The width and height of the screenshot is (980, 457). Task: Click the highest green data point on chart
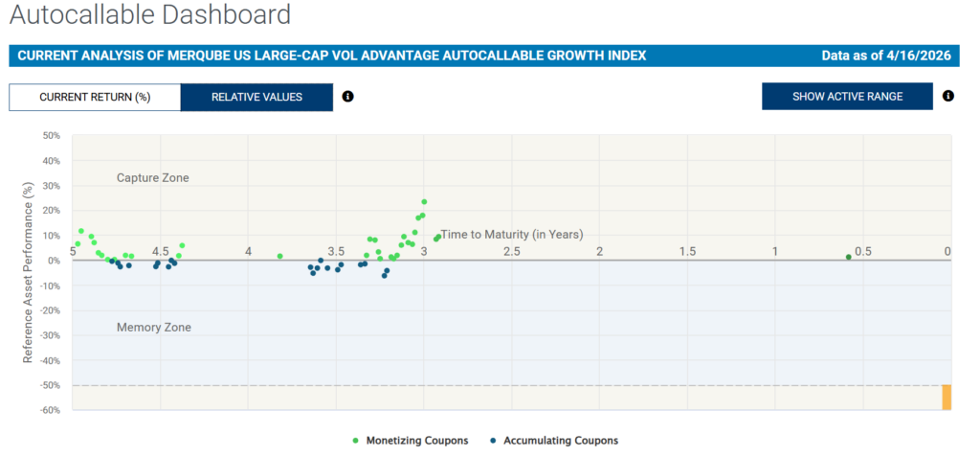[x=424, y=202]
